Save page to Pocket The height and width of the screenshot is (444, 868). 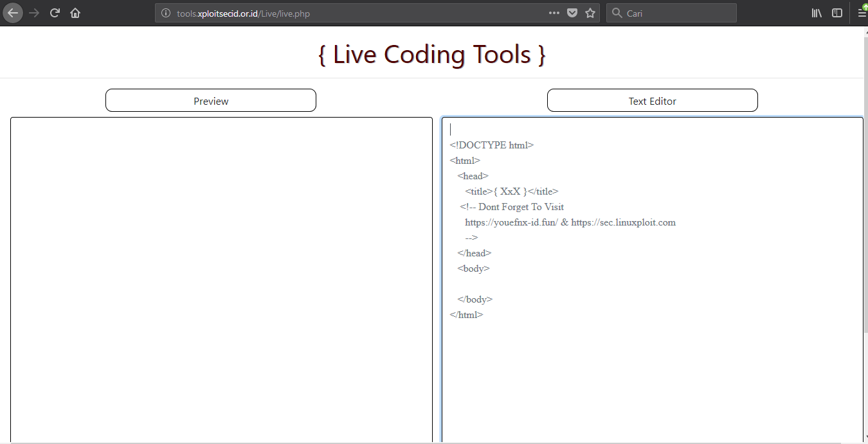point(572,12)
